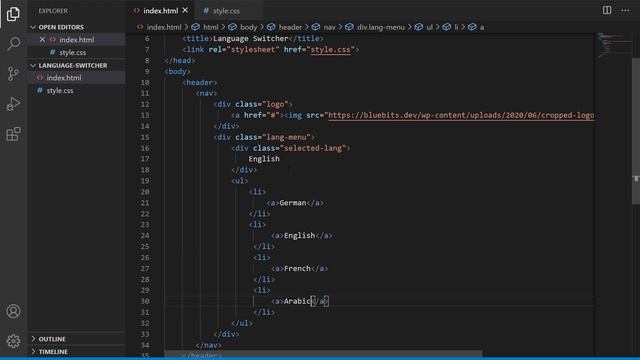Click the "stylesheet" rel value
This screenshot has height=360, width=640.
pos(253,49)
